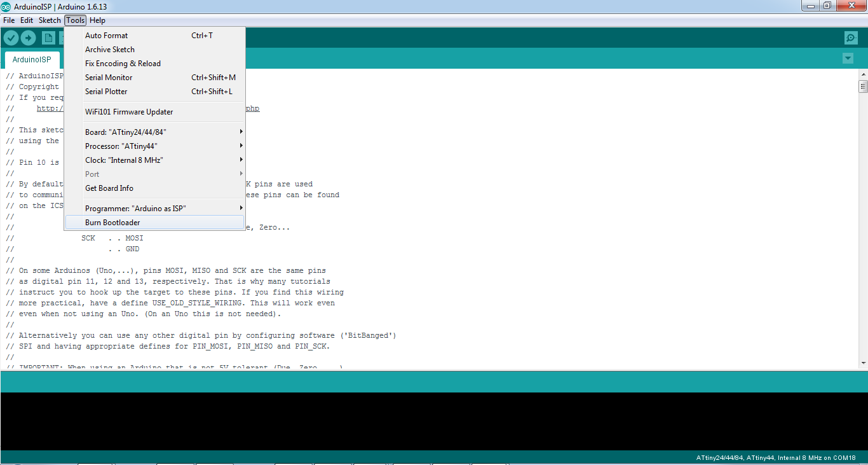Click the comment line with 'BitBanged'
Screen dimensions: 868x465
[201, 336]
